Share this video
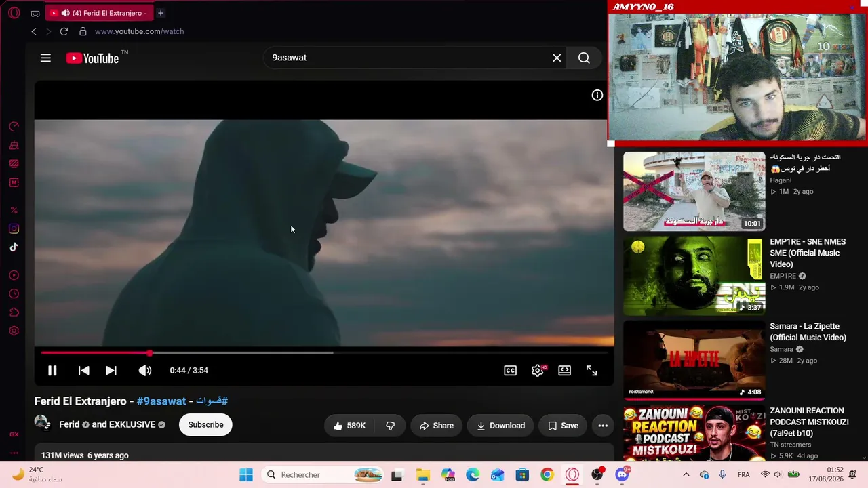868x488 pixels. coord(436,426)
